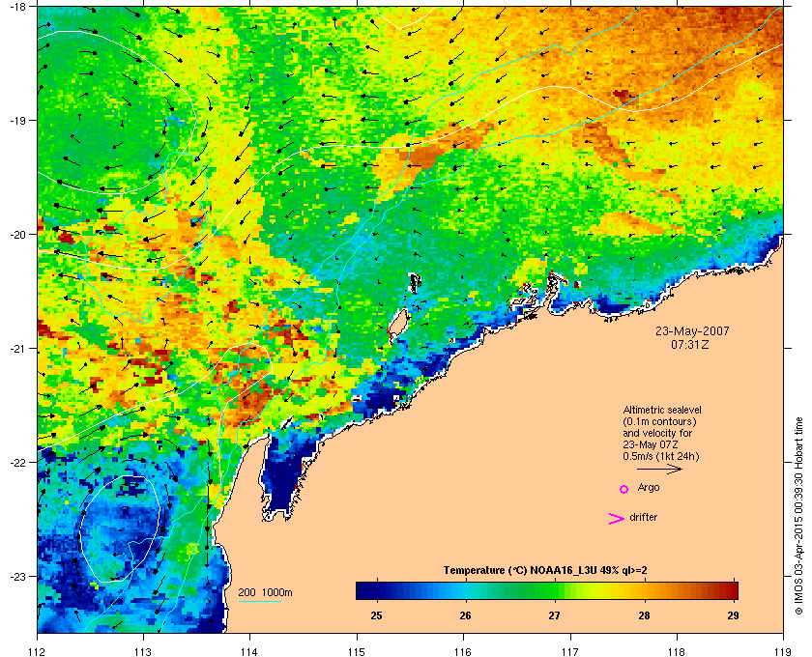Click the colorbar tick label 29
This screenshot has height=657, width=812.
tap(733, 615)
